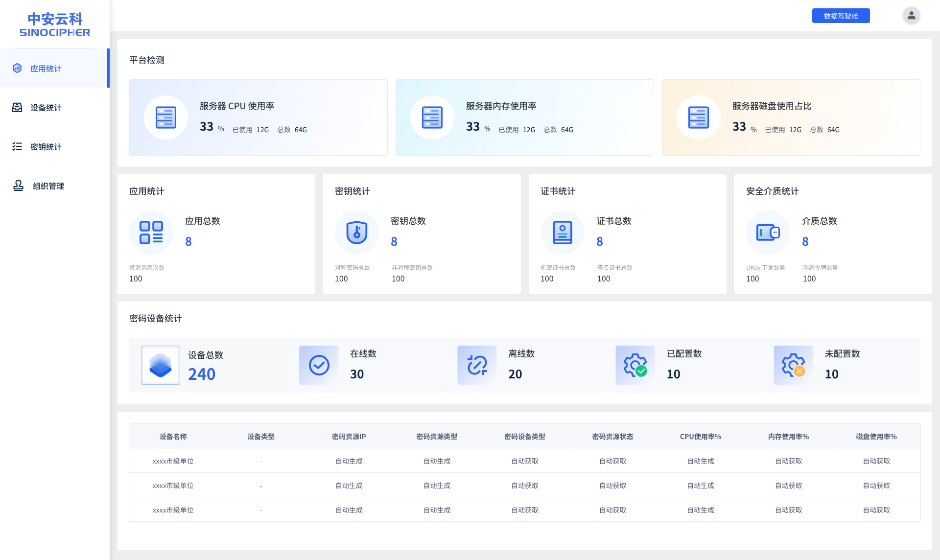Click the 设备总数 layered stack icon
940x560 pixels.
(x=161, y=365)
